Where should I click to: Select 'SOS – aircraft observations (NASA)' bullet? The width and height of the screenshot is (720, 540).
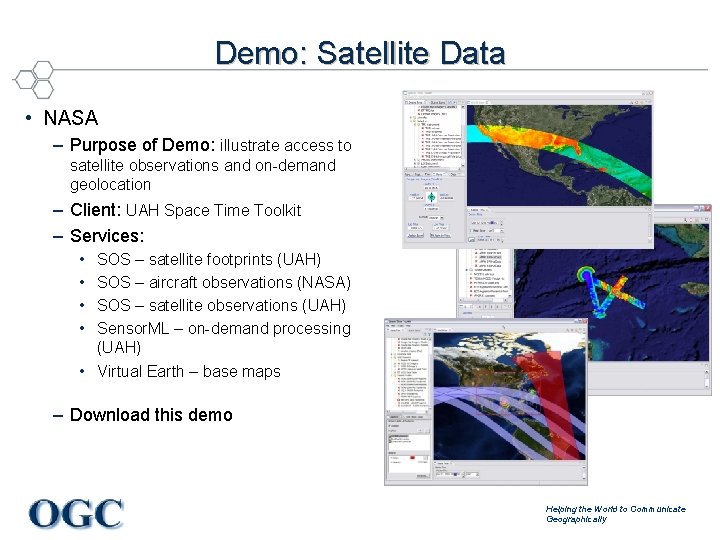[224, 282]
